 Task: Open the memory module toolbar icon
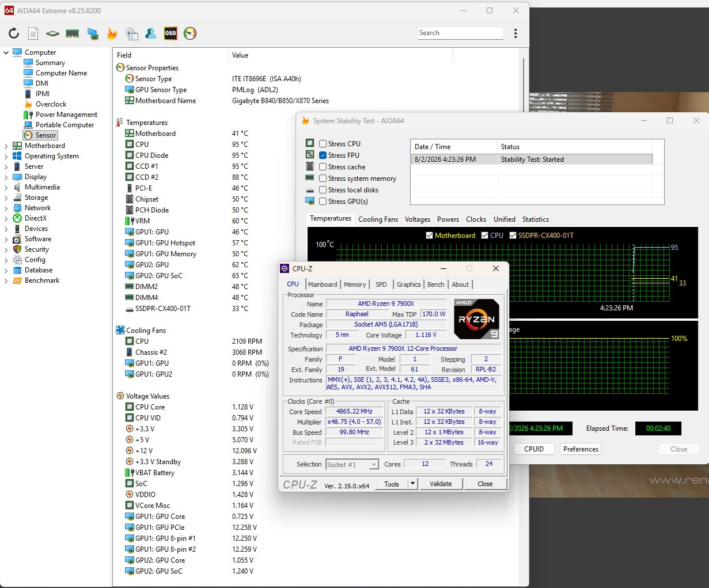72,33
